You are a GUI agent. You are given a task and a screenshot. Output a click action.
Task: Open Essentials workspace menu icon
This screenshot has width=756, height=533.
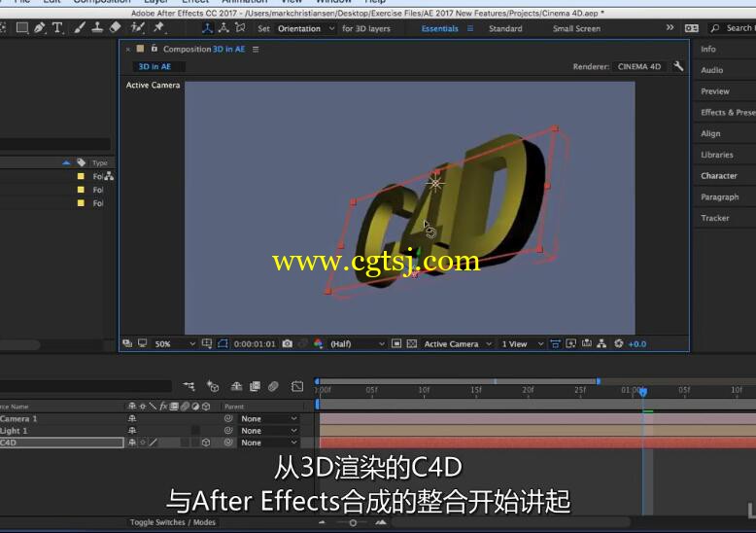pyautogui.click(x=470, y=28)
